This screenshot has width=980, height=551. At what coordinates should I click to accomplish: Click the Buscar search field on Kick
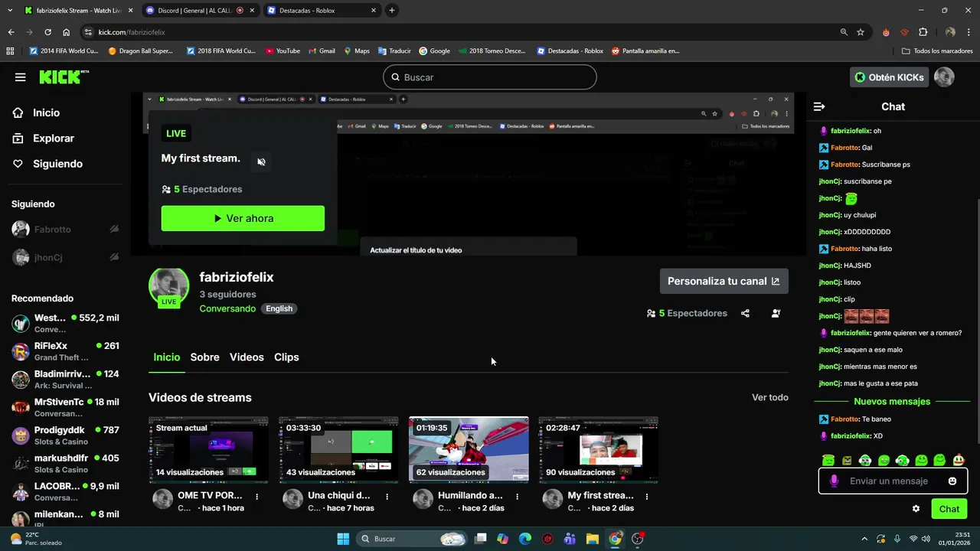pyautogui.click(x=489, y=77)
